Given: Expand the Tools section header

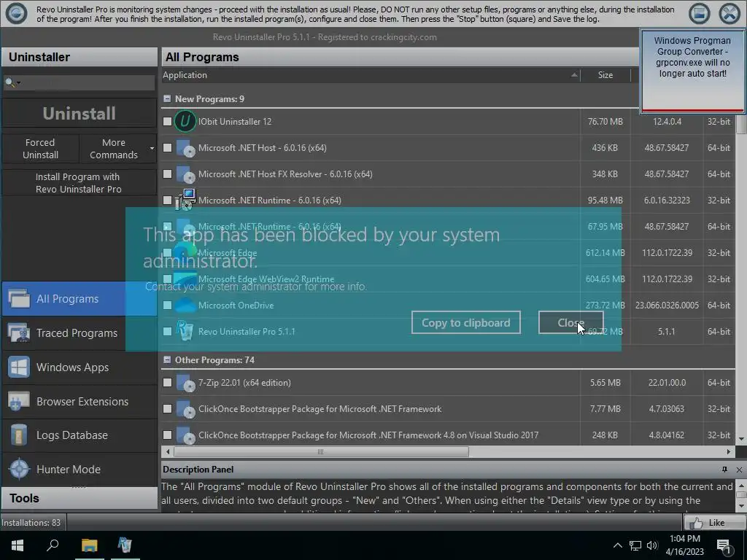Looking at the screenshot, I should point(79,498).
